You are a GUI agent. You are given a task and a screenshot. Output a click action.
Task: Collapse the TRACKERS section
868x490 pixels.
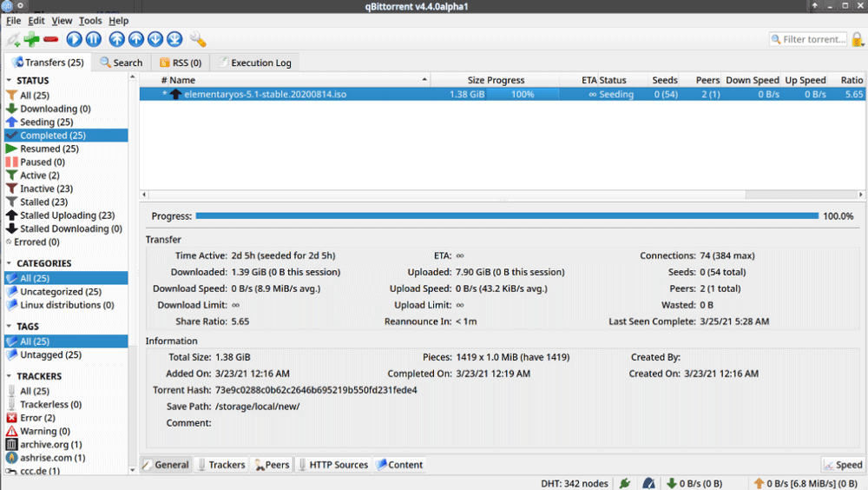click(9, 376)
